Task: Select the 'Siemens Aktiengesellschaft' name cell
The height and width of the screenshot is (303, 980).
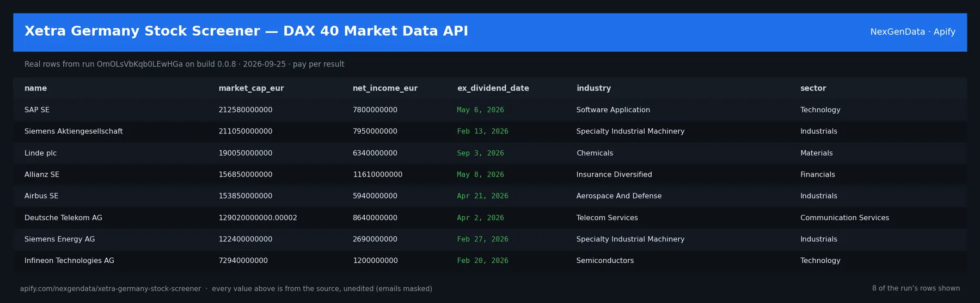Action: coord(73,131)
